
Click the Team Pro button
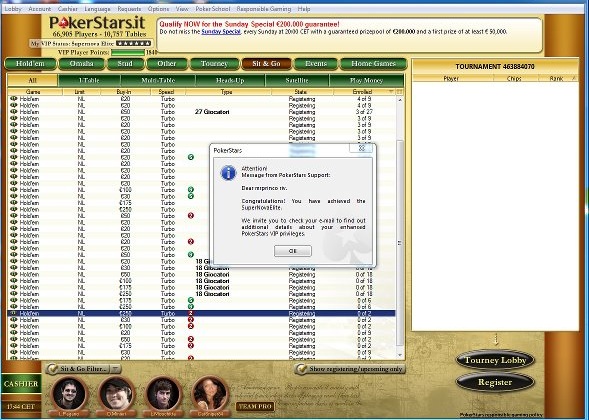coord(255,406)
